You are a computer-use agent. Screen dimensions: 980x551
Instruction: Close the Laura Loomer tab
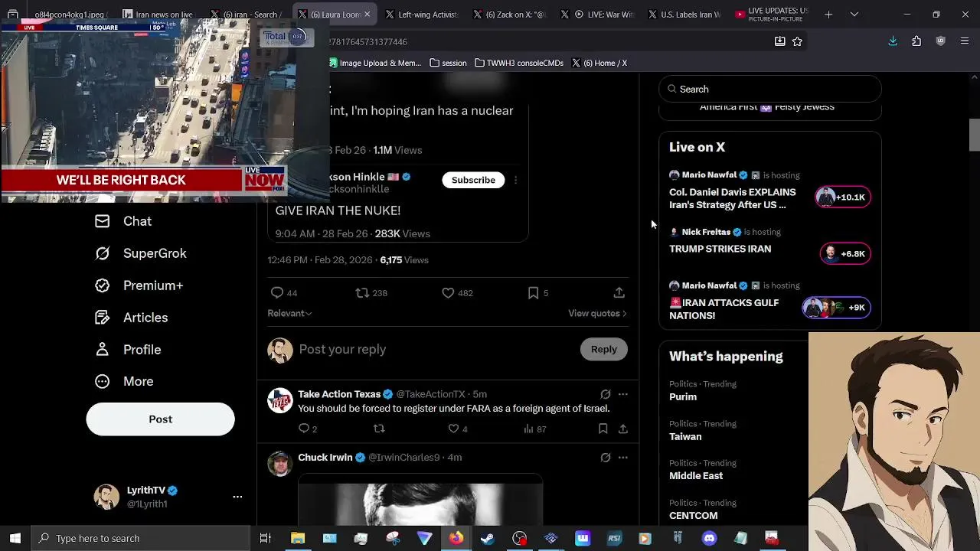point(367,15)
